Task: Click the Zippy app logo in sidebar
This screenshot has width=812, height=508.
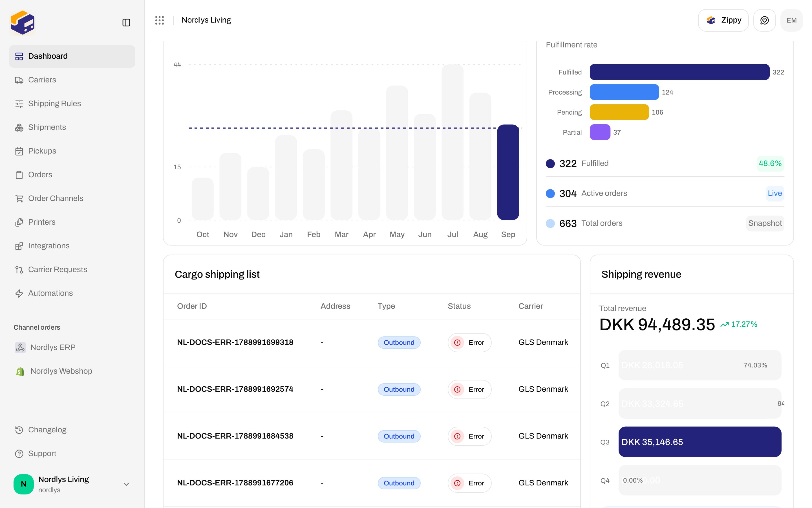Action: 23,23
